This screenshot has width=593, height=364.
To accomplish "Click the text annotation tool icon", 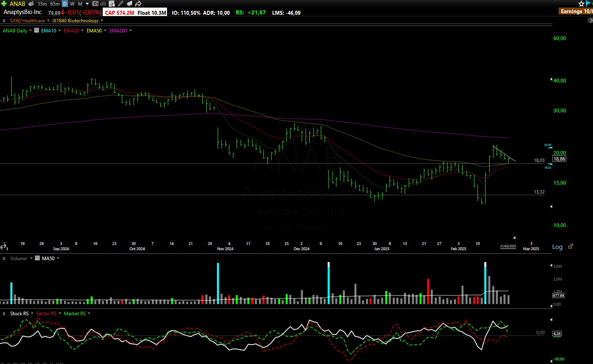I will coord(96,4).
